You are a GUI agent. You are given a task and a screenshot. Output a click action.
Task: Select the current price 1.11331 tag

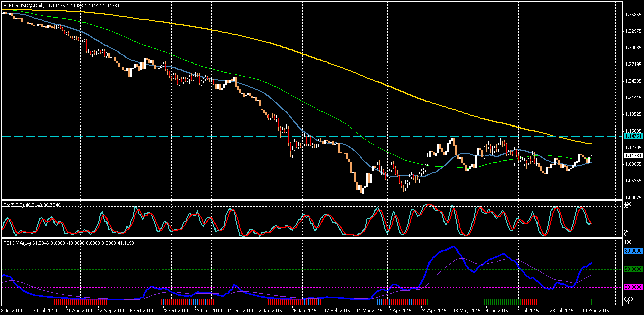point(633,156)
